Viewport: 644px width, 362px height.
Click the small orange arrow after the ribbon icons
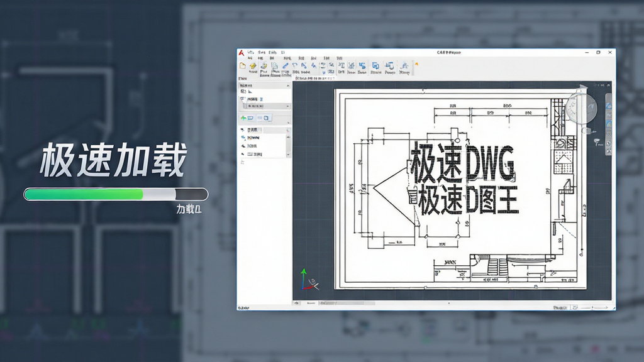tap(416, 64)
